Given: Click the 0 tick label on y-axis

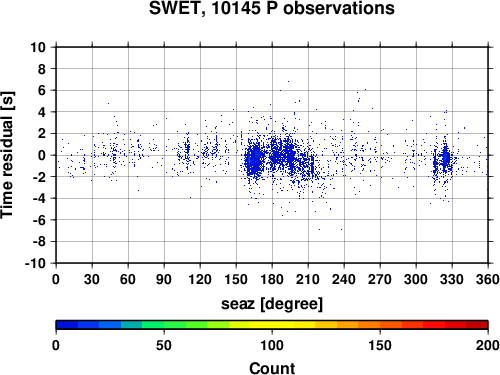Looking at the screenshot, I should pos(42,155).
